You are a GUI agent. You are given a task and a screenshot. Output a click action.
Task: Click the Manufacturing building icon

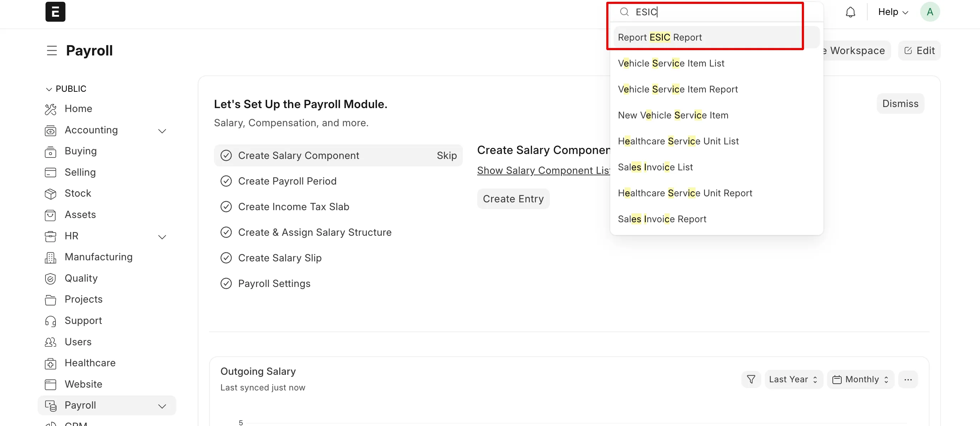tap(50, 257)
